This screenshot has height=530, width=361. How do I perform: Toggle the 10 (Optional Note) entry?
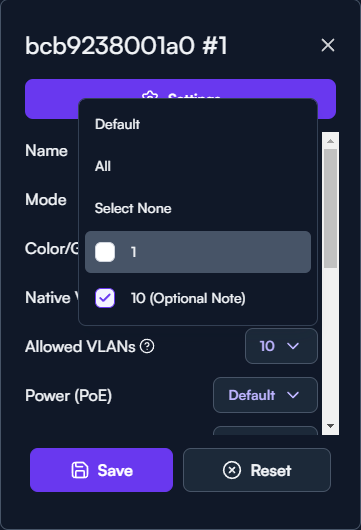(x=198, y=298)
